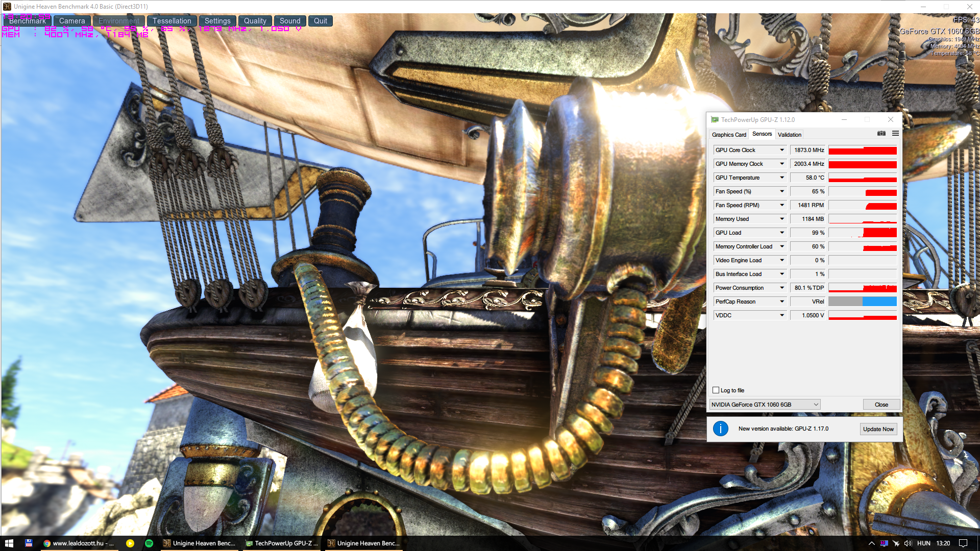This screenshot has width=980, height=551.
Task: Click the yellow round taskbar icon
Action: (x=130, y=543)
